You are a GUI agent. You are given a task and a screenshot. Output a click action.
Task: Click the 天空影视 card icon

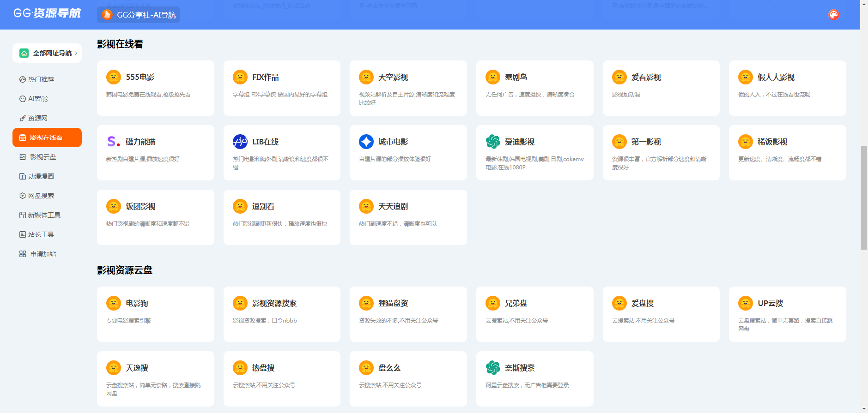pos(366,77)
